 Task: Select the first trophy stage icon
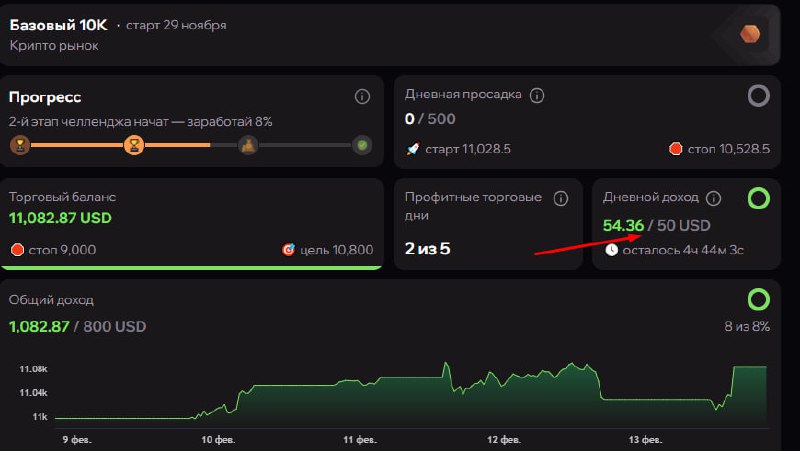coord(20,145)
